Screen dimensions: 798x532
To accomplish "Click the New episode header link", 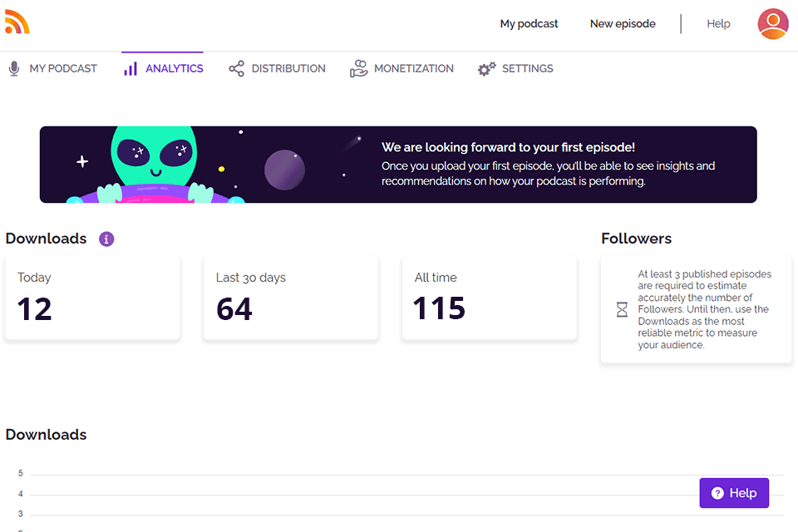I will pyautogui.click(x=623, y=24).
